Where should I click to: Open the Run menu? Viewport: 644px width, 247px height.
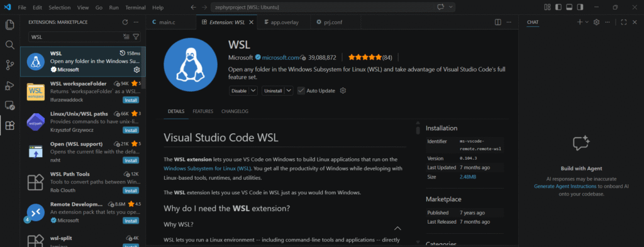pyautogui.click(x=114, y=8)
